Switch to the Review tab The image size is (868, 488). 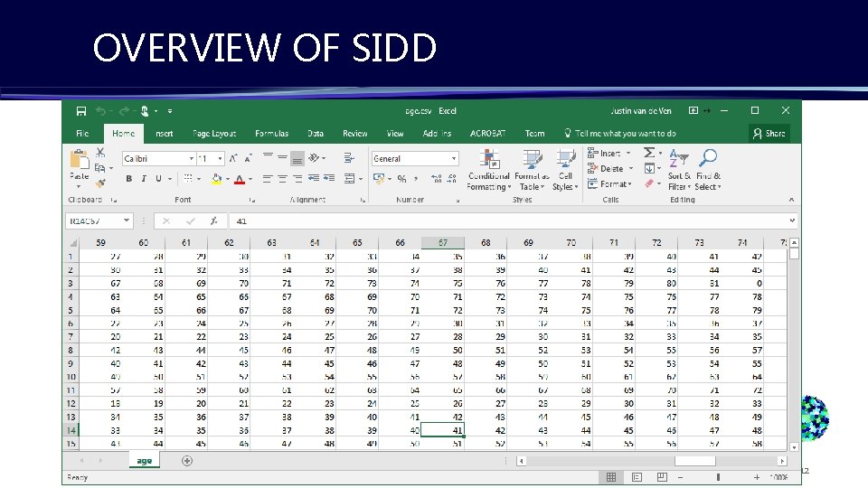click(354, 134)
